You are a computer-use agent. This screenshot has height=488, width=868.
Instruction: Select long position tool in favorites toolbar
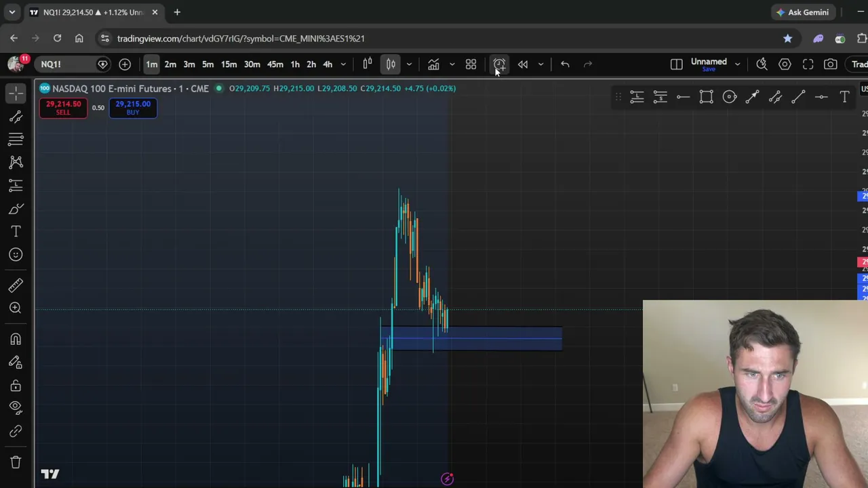[637, 98]
